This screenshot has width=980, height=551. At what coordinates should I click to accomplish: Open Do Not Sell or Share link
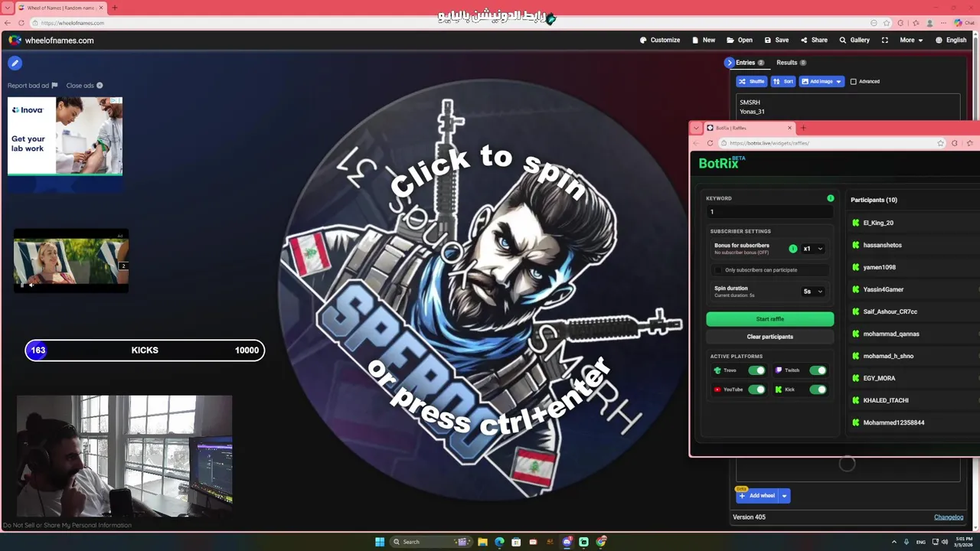click(x=67, y=525)
